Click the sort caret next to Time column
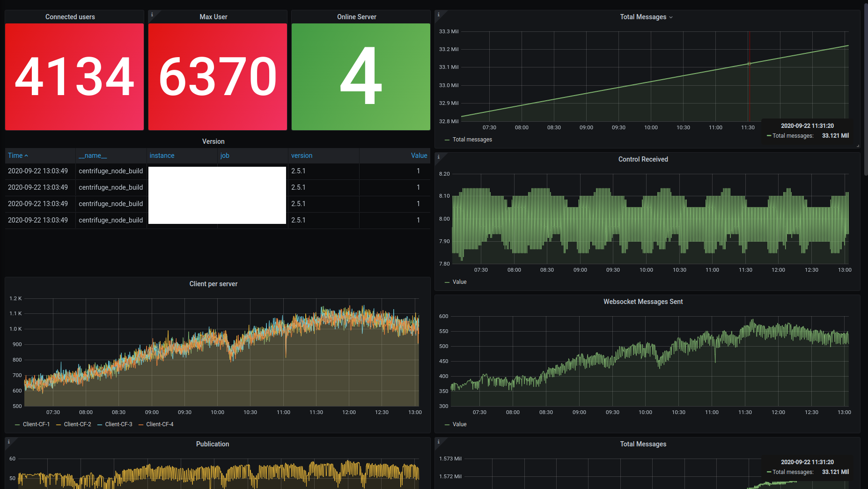Viewport: 868px width, 489px height. coord(26,155)
